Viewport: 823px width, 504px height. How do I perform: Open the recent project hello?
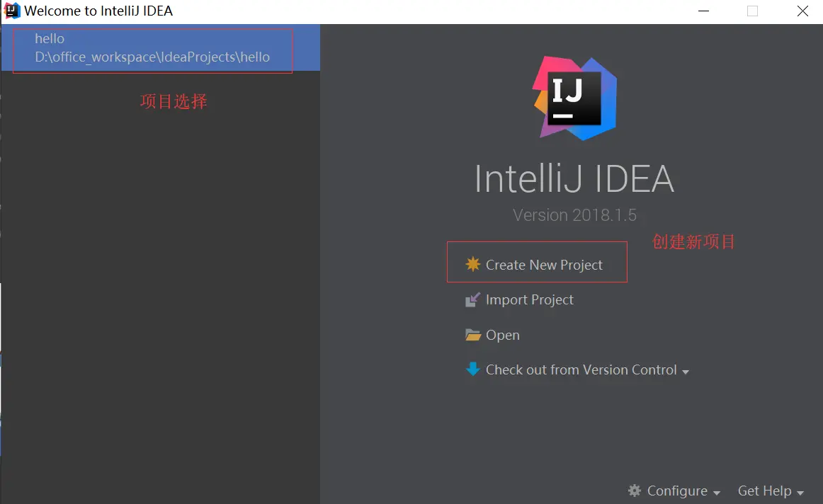click(x=161, y=47)
